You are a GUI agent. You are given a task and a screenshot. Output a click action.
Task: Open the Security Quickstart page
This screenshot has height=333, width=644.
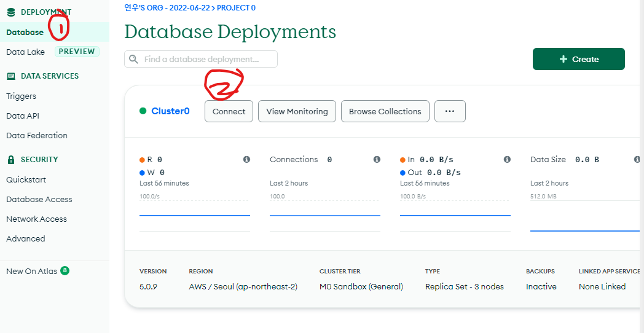pos(26,180)
